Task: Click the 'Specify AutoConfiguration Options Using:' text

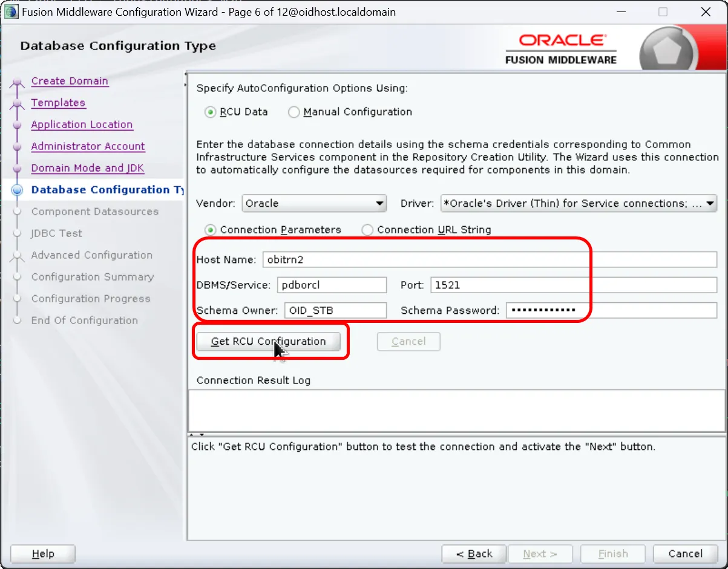Action: pos(303,88)
